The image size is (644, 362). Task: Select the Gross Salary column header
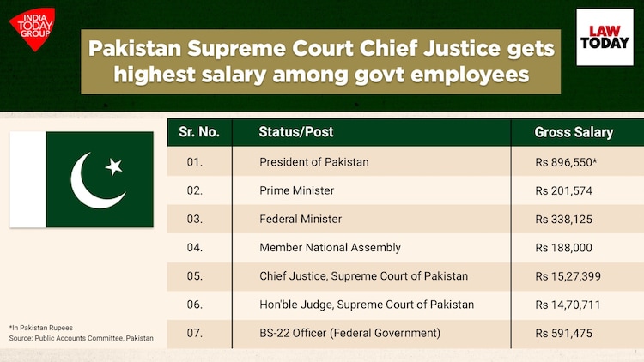point(574,132)
